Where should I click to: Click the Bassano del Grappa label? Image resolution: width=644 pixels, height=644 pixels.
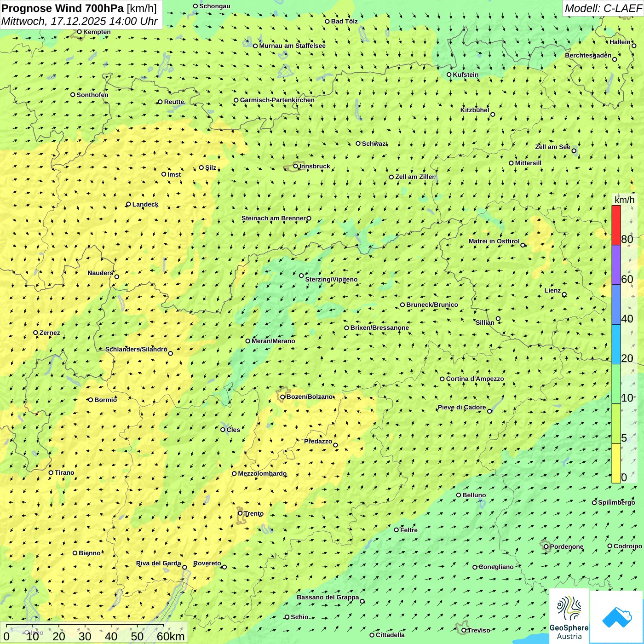328,597
